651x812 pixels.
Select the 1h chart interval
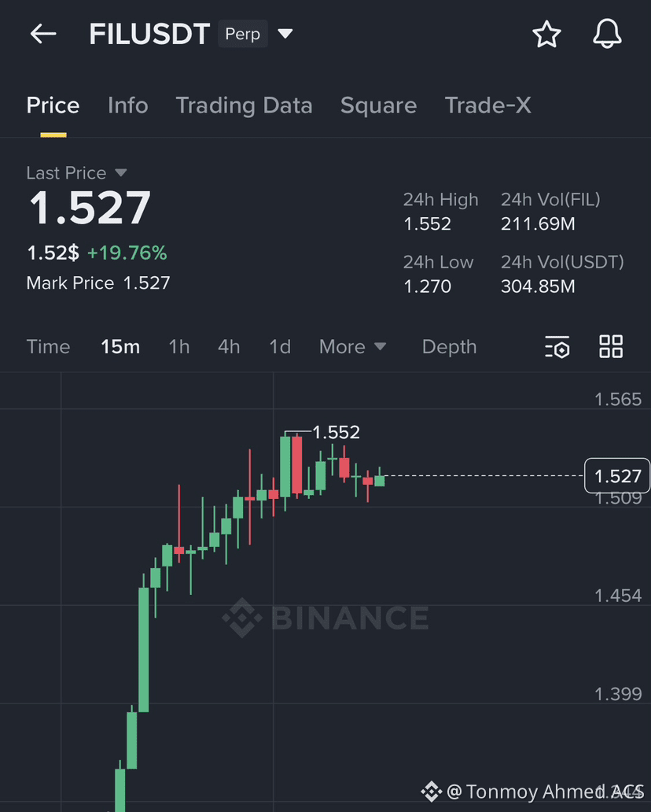179,346
